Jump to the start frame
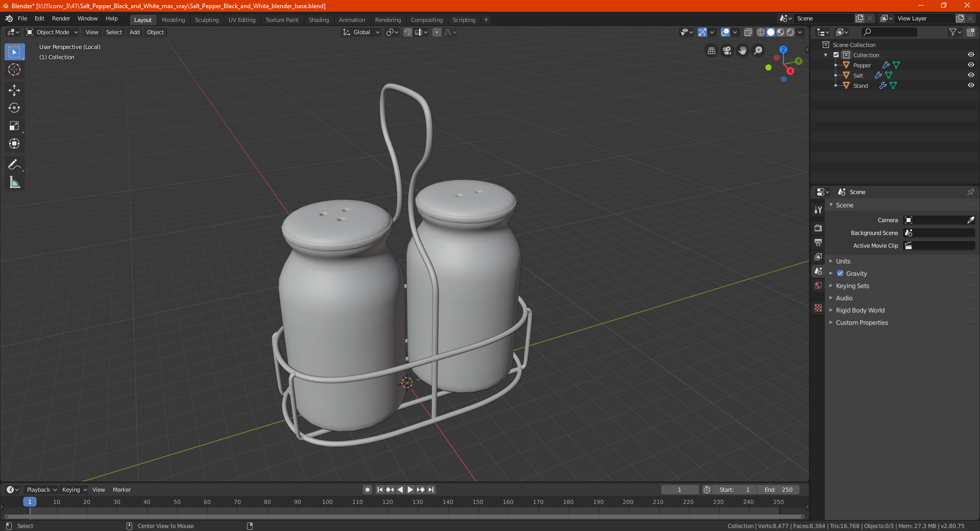Viewport: 980px width, 531px height. pos(380,490)
